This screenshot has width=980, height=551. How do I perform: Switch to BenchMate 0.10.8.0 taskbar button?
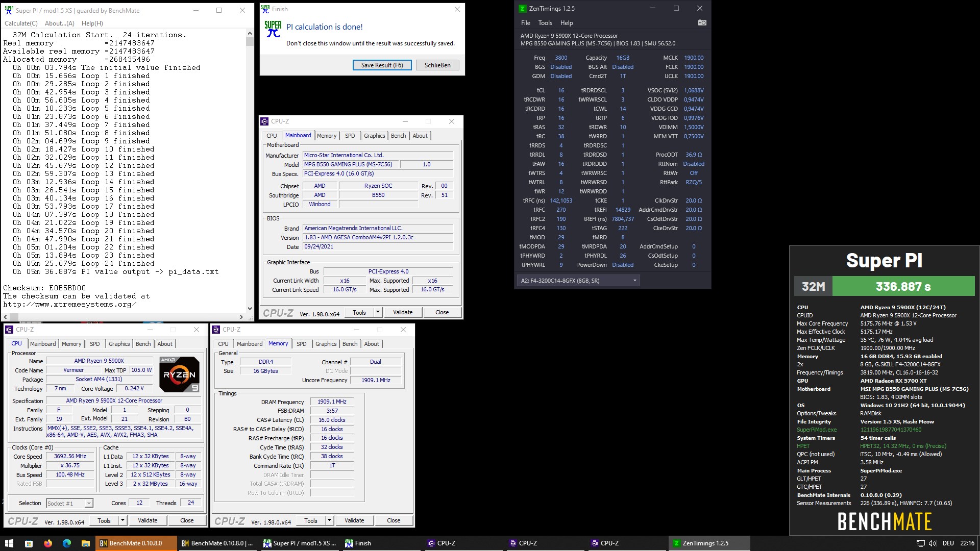pyautogui.click(x=136, y=543)
